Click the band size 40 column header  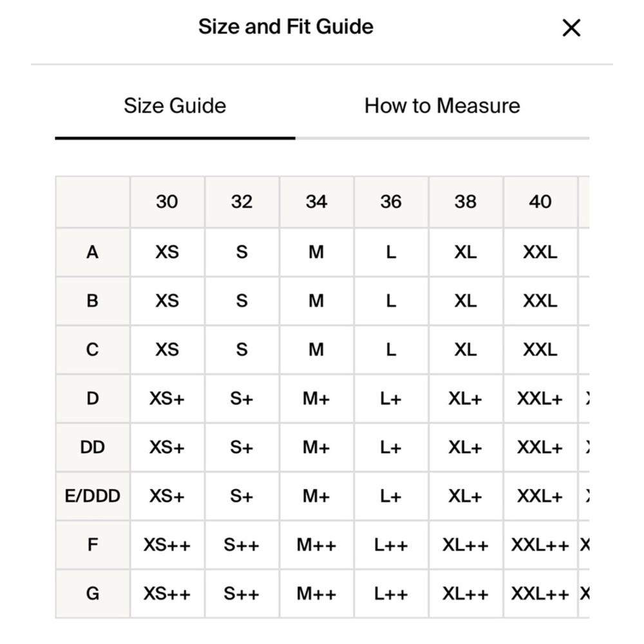tap(540, 202)
